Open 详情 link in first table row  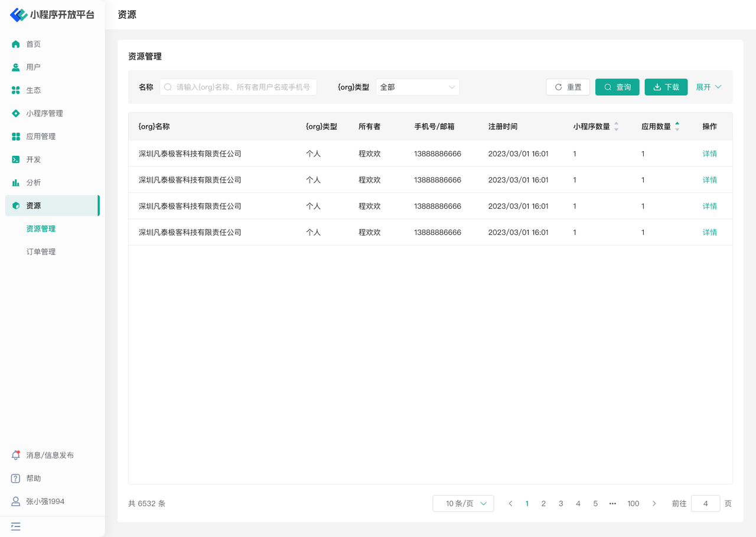[709, 154]
